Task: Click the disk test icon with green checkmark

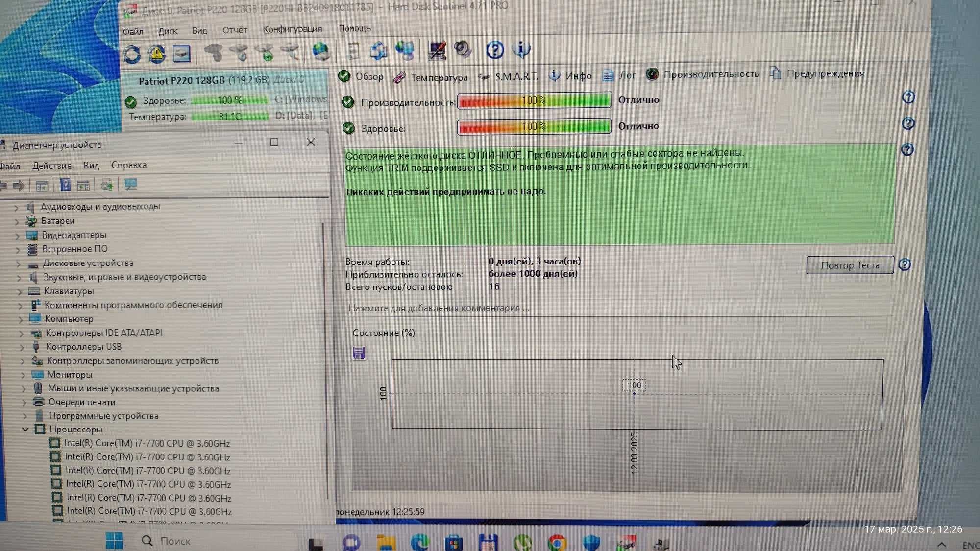Action: [265, 52]
